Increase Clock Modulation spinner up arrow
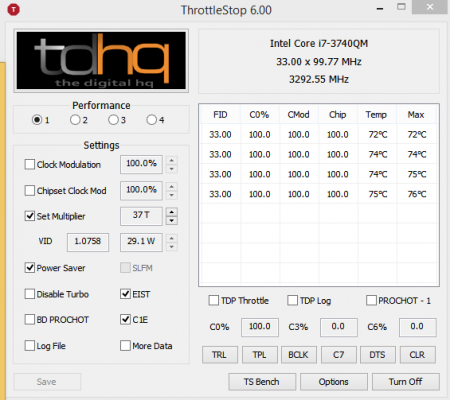The width and height of the screenshot is (450, 400). pos(172,160)
